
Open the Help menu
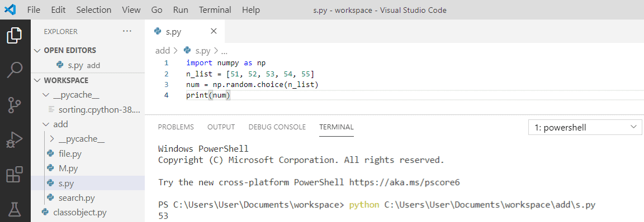(x=251, y=9)
